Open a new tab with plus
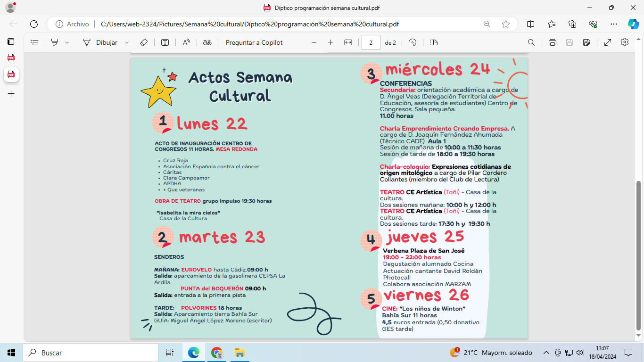The width and height of the screenshot is (644, 362). point(11,94)
